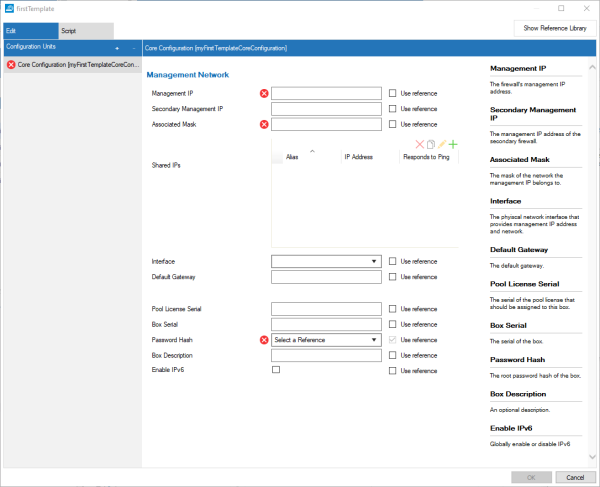Click the error icon next to Associated Mask
The width and height of the screenshot is (600, 487).
pyautogui.click(x=264, y=124)
